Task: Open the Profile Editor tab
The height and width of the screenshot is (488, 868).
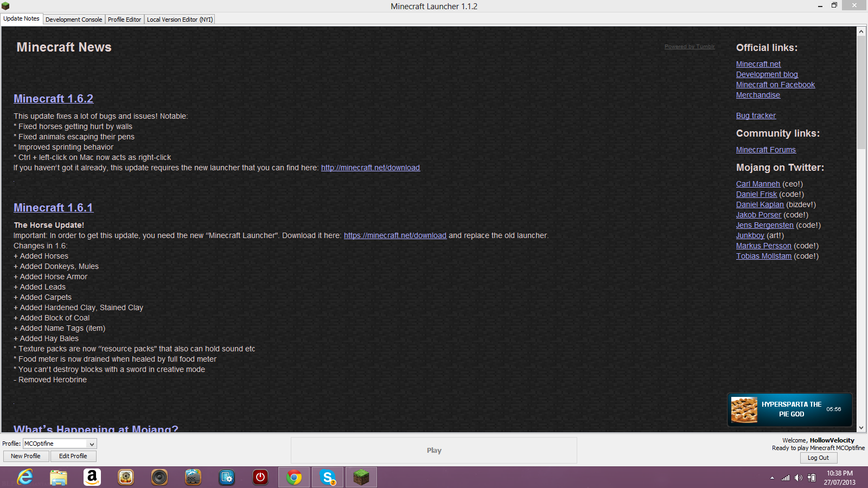Action: [124, 20]
